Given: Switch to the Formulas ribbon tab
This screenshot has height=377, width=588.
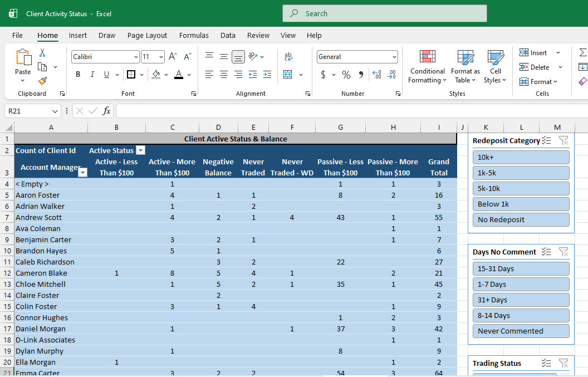Looking at the screenshot, I should [194, 35].
